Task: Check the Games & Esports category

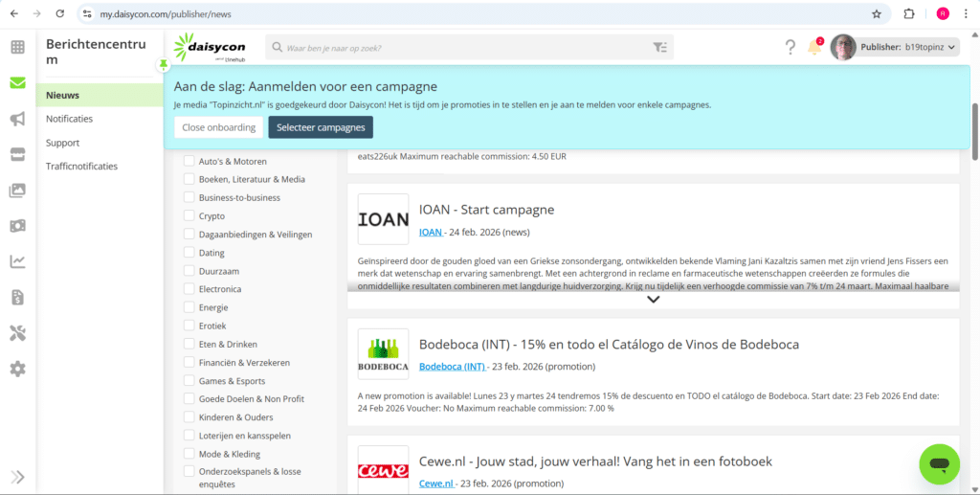Action: coord(189,381)
